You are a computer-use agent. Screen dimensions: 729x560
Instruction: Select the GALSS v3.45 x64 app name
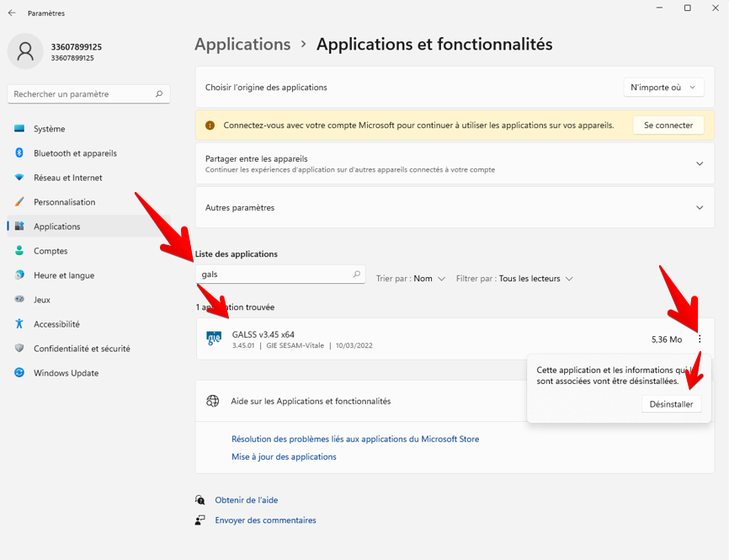[x=263, y=334]
